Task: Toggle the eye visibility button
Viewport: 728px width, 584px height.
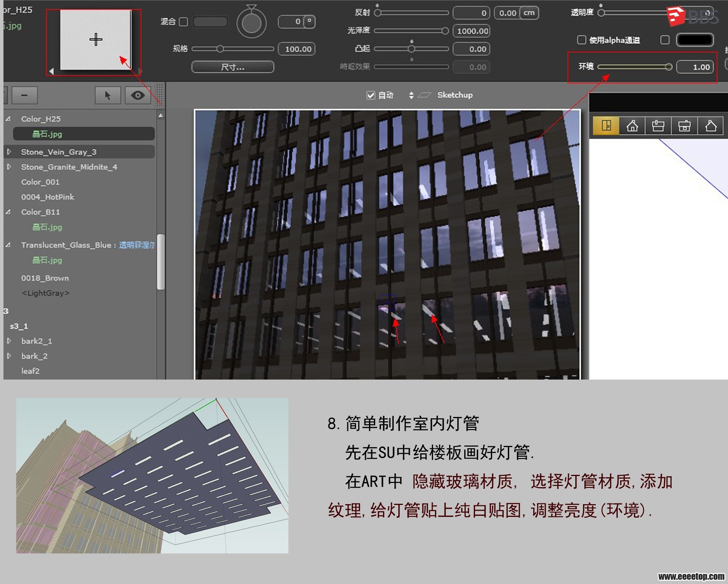Action: pos(138,95)
